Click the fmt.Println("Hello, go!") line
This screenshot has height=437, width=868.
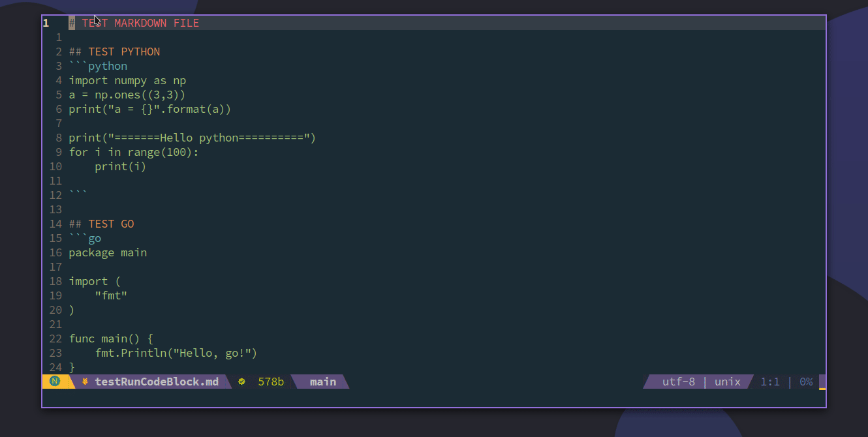coord(176,353)
